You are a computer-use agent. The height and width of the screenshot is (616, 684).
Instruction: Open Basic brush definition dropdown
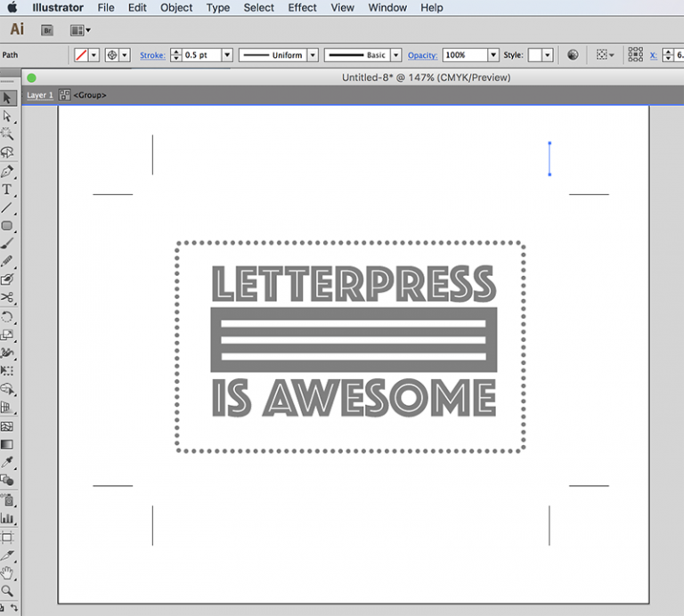pyautogui.click(x=395, y=55)
